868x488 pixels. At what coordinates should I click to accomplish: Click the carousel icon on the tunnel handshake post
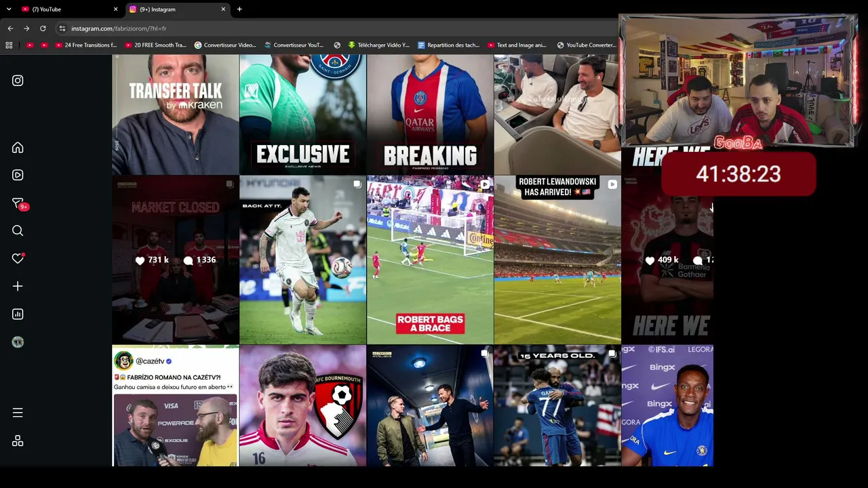click(x=485, y=354)
